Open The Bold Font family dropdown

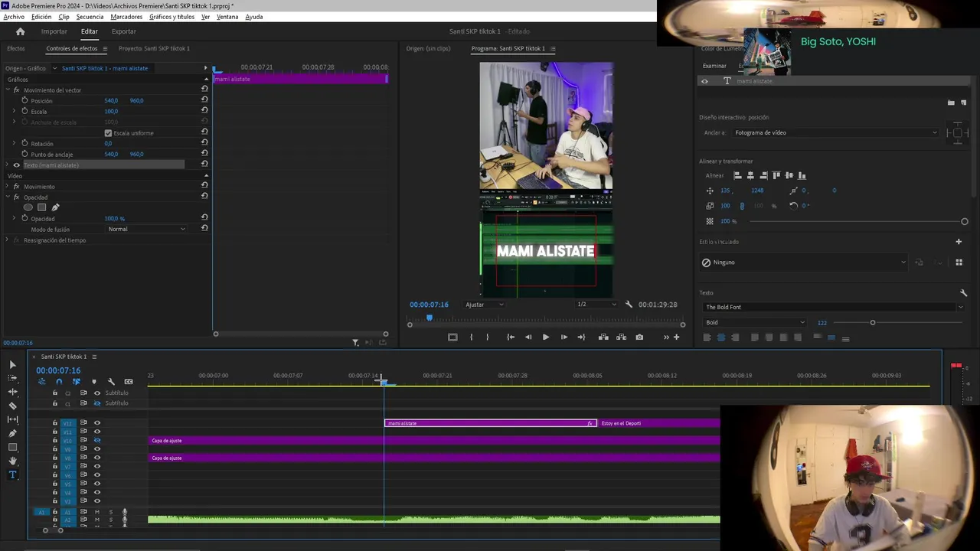coord(834,307)
